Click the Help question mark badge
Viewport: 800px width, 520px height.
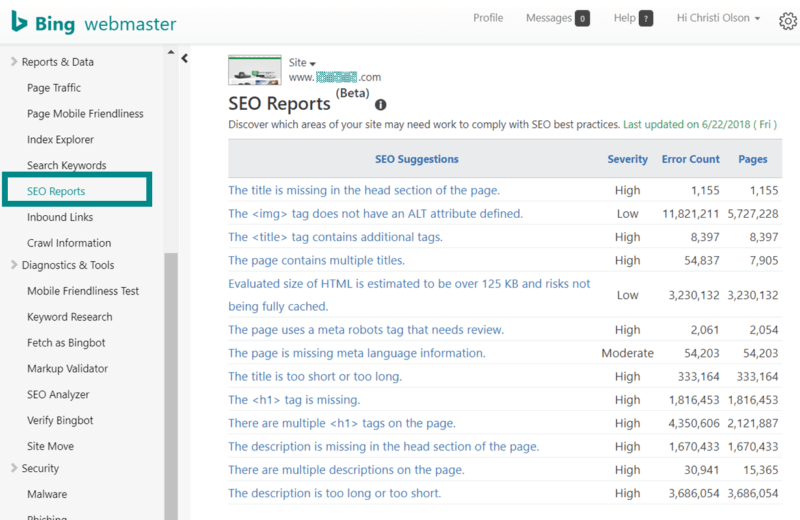(x=646, y=18)
